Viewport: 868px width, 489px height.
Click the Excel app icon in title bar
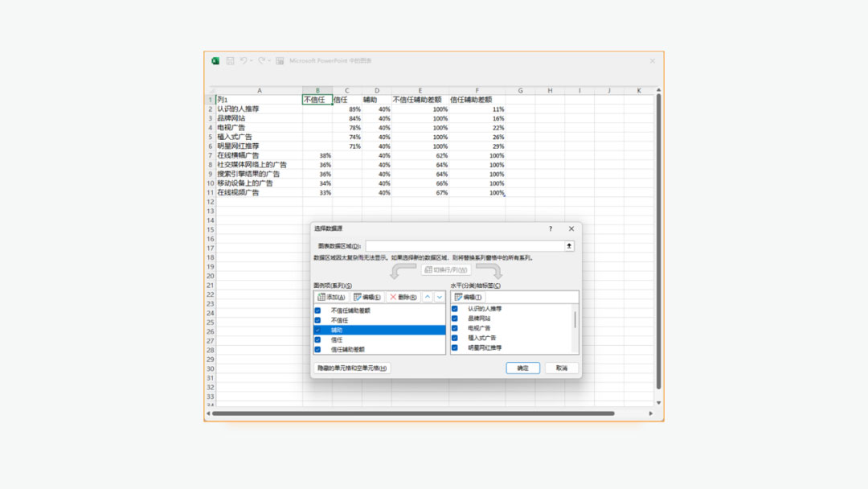(x=215, y=61)
